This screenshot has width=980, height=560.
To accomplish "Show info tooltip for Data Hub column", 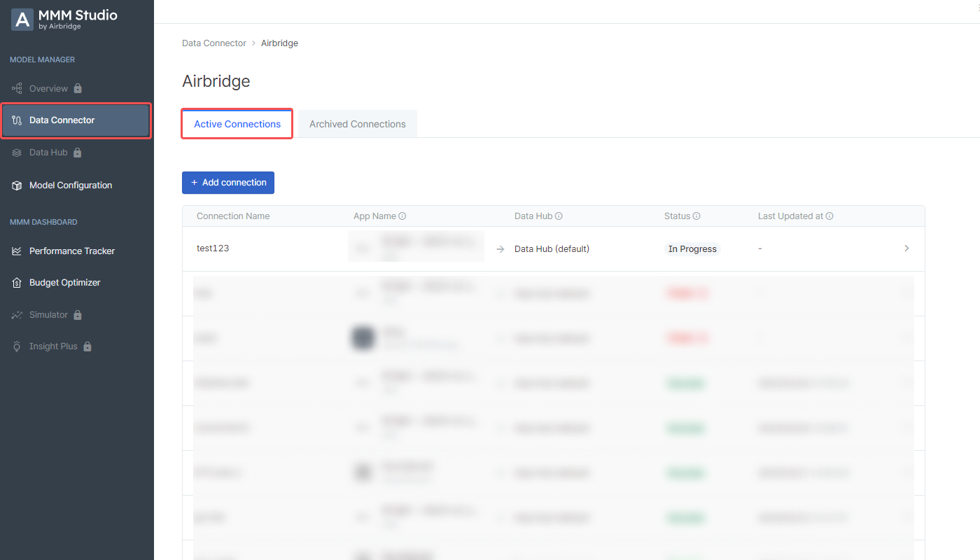I will [559, 216].
